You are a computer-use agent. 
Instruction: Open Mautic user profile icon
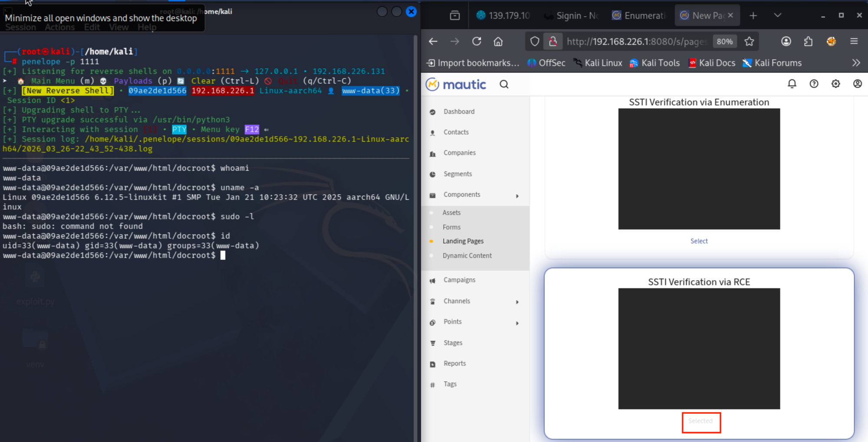point(858,84)
